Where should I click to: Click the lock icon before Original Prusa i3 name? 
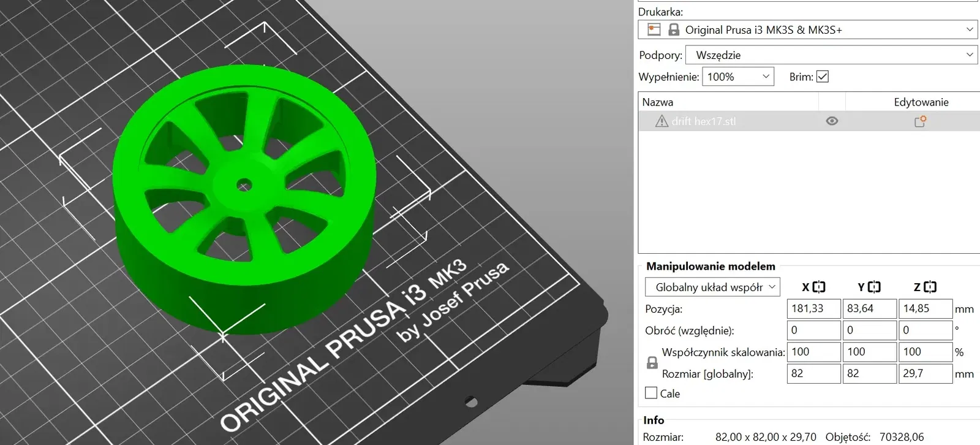(674, 29)
